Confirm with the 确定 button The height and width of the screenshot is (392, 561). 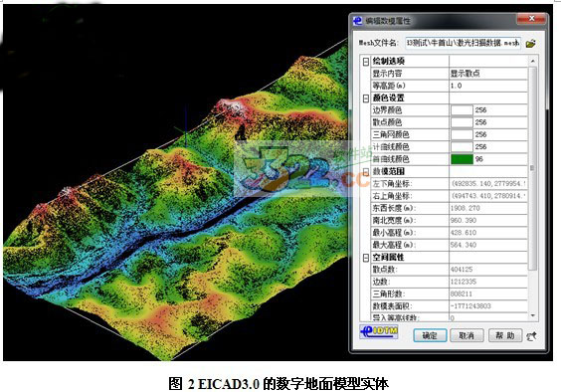click(430, 335)
